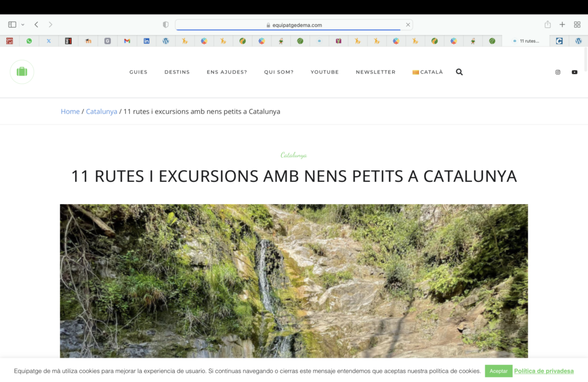Show the Safari sidebar
588x382 pixels.
click(x=12, y=25)
